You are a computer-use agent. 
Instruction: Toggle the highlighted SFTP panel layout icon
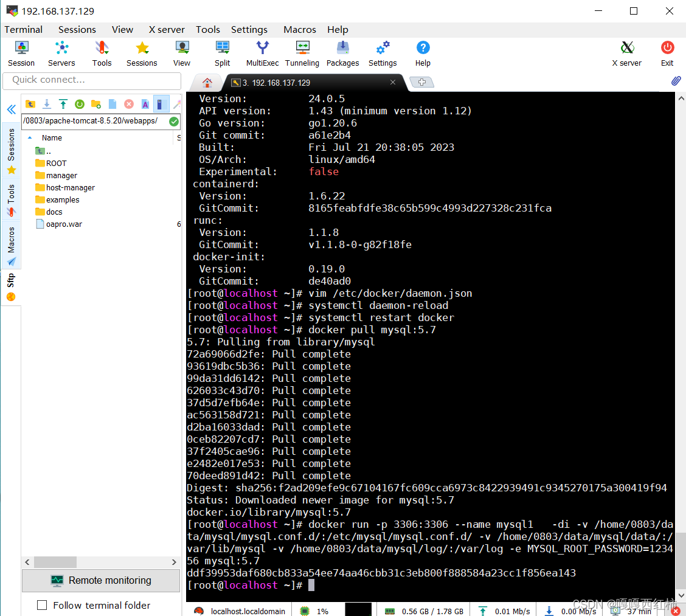click(x=161, y=104)
